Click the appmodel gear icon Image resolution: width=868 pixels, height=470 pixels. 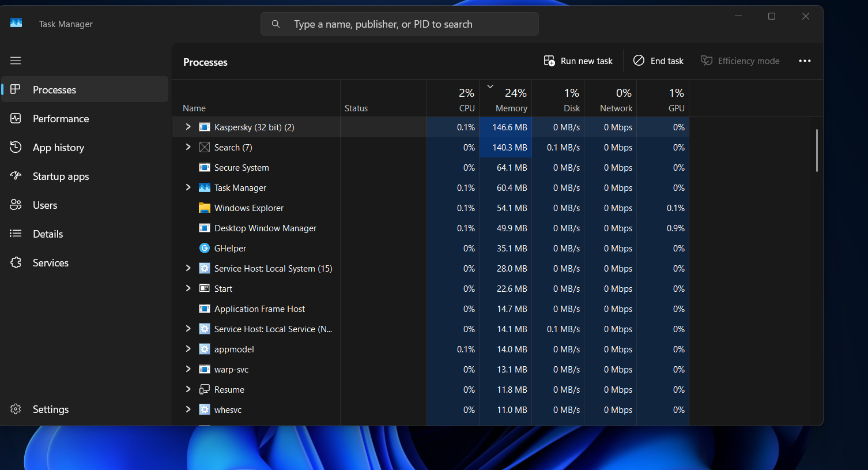click(x=204, y=349)
